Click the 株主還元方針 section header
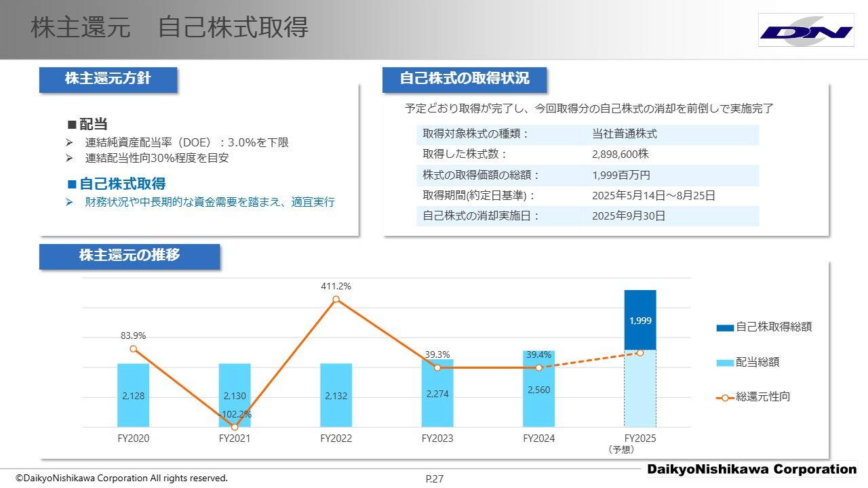The width and height of the screenshot is (868, 488). coord(108,79)
